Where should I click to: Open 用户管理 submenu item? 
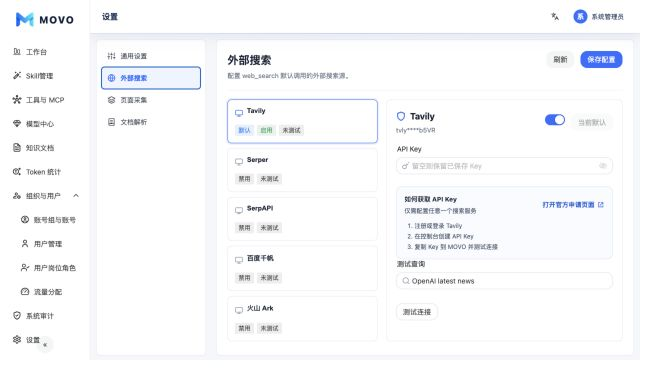(x=48, y=244)
